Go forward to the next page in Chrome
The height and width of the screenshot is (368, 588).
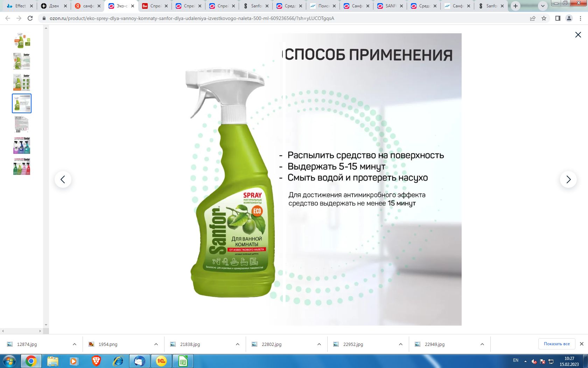19,18
